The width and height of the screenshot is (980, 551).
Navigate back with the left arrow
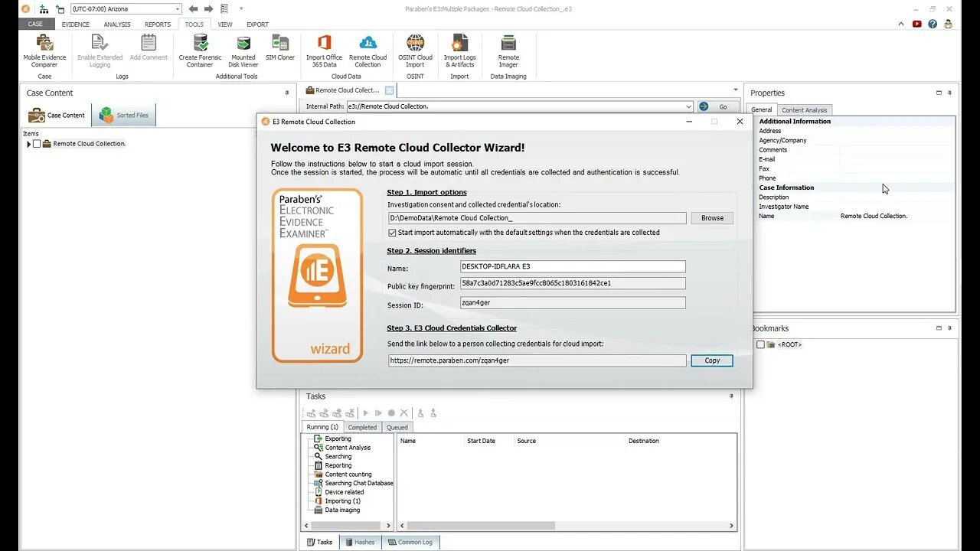coord(193,9)
